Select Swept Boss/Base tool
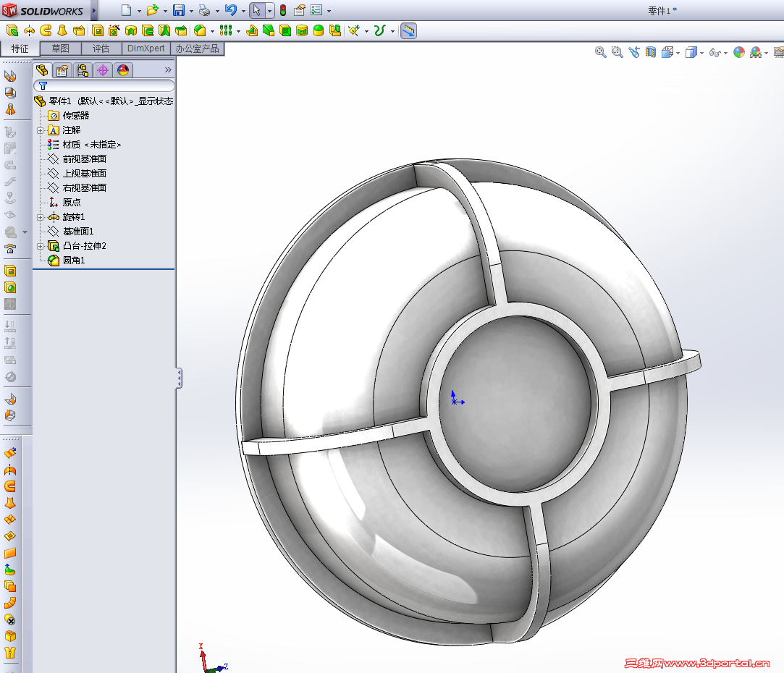 46,31
